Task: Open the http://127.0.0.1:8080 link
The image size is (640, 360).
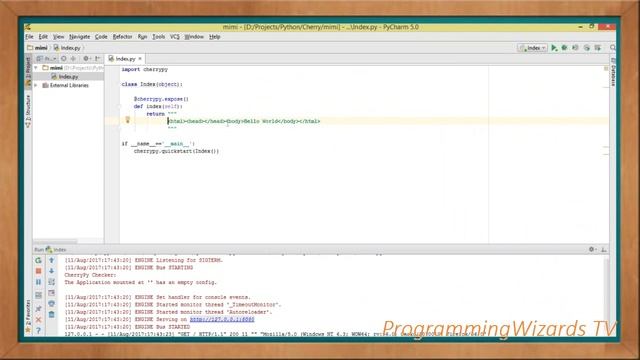Action: click(x=222, y=319)
